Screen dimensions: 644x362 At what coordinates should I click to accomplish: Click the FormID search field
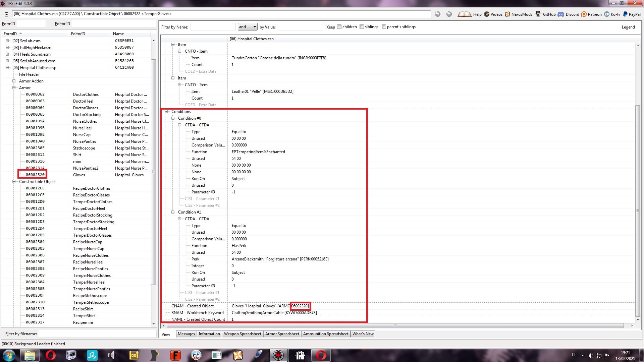coord(31,24)
